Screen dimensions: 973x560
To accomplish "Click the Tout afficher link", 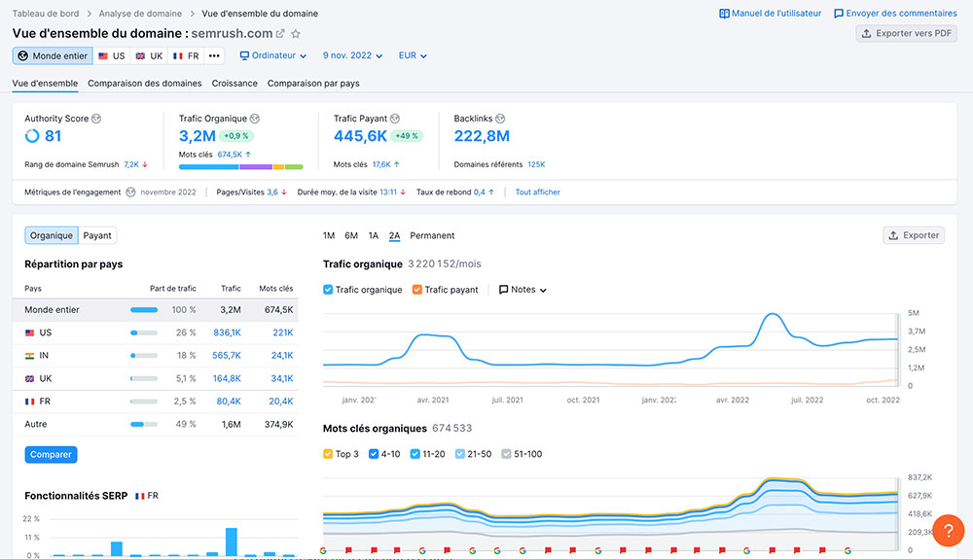I will coord(537,192).
